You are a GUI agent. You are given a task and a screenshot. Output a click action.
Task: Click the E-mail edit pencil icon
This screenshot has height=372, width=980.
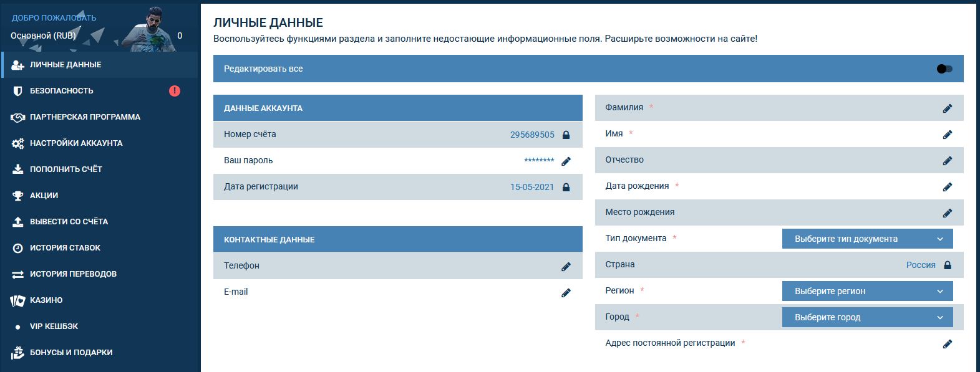click(x=566, y=293)
